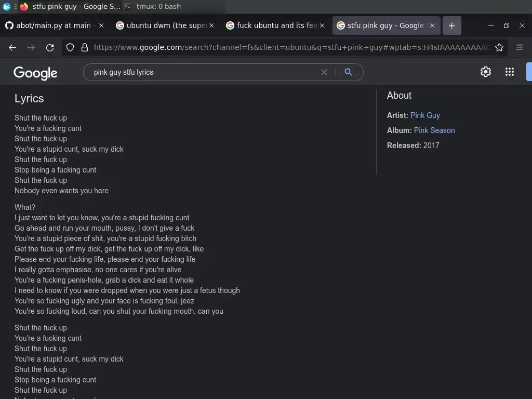The width and height of the screenshot is (532, 399).
Task: Close the ubuntu dwm tab
Action: click(211, 25)
